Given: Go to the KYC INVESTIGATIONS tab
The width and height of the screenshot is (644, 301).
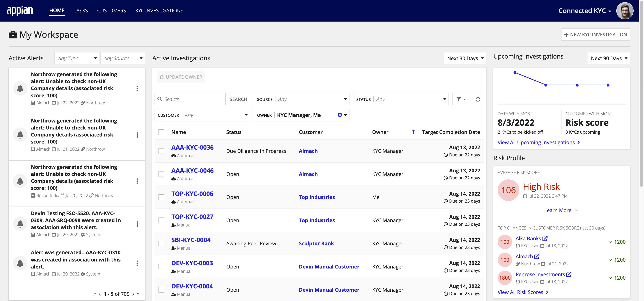Looking at the screenshot, I should click(159, 10).
